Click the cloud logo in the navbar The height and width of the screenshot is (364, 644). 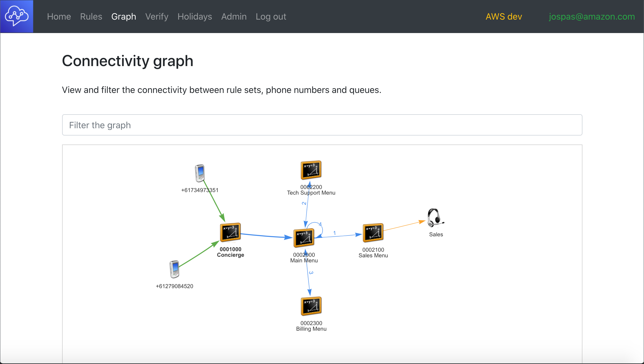pyautogui.click(x=17, y=17)
